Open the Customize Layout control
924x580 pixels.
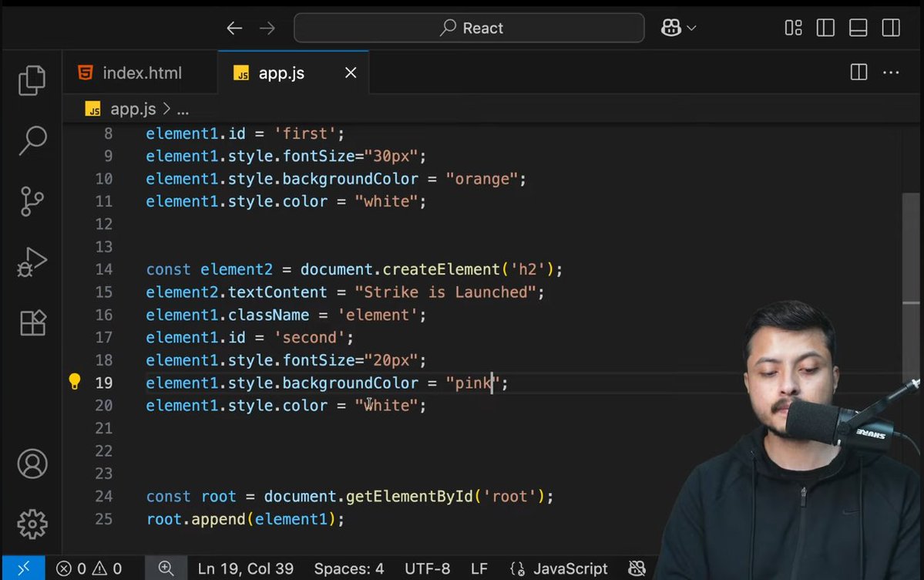coord(792,27)
